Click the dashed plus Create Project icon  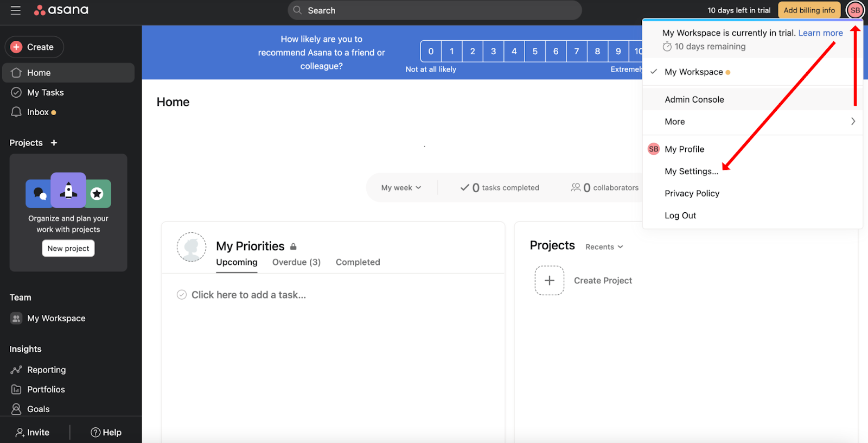pyautogui.click(x=550, y=280)
